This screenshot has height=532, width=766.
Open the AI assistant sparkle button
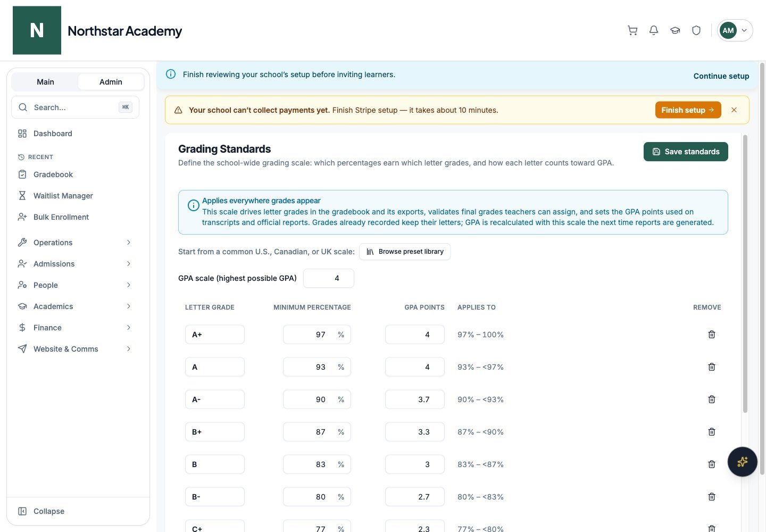coord(742,462)
